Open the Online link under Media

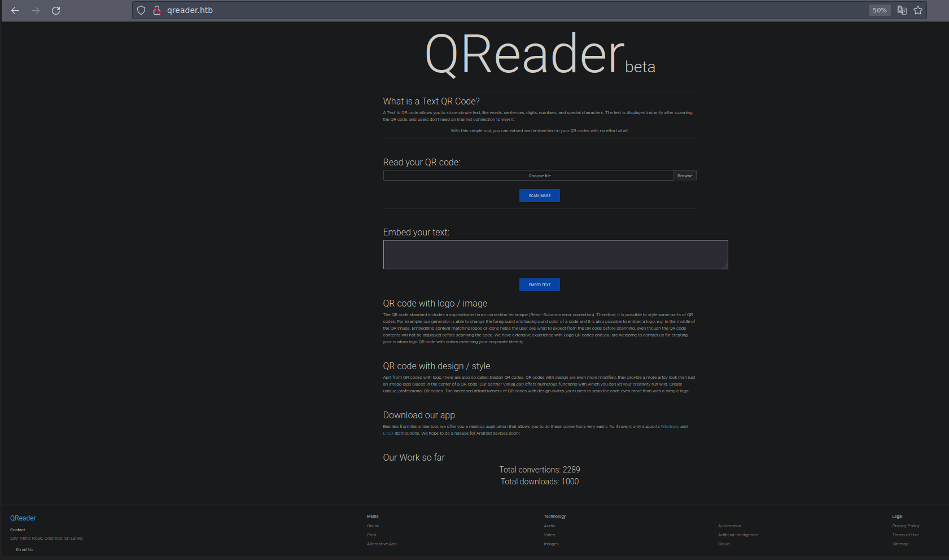pos(373,526)
